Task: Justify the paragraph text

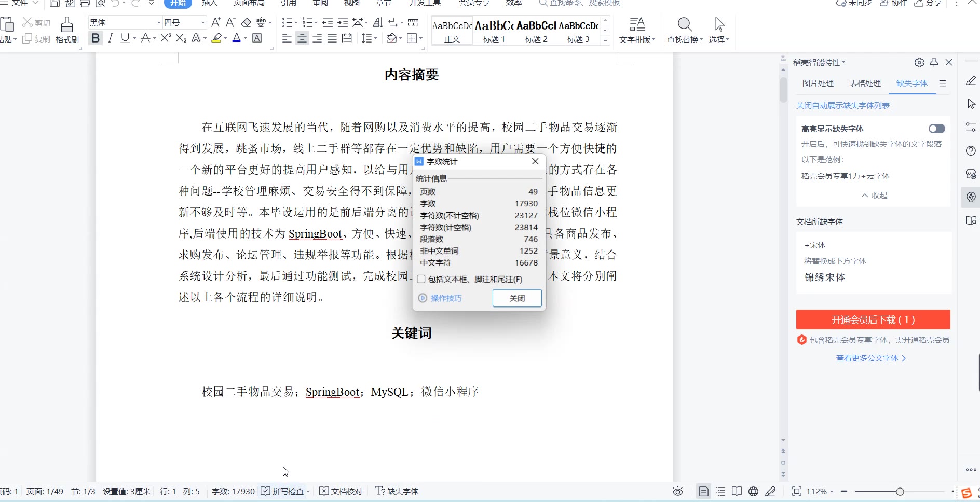Action: (332, 38)
